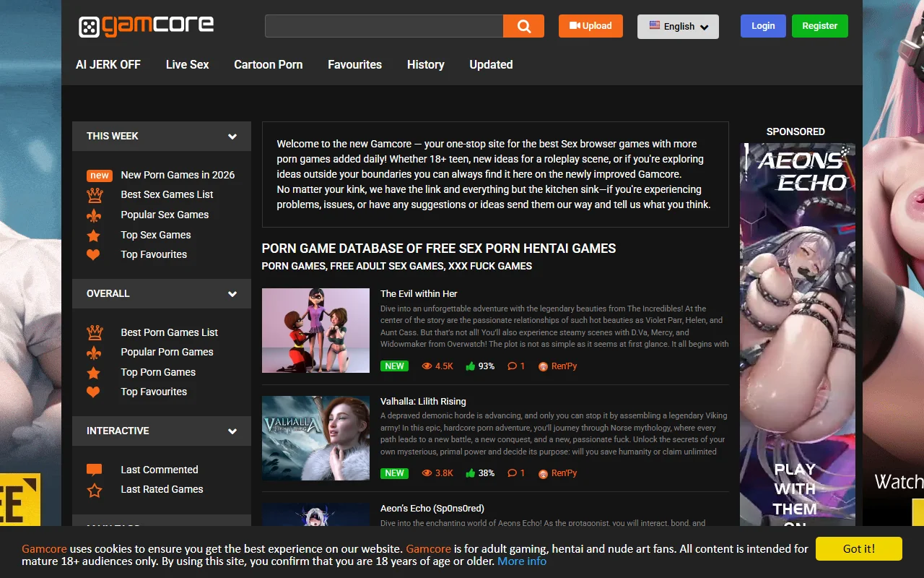Click the Upload camera icon
Viewport: 924px width, 578px height.
tap(574, 25)
